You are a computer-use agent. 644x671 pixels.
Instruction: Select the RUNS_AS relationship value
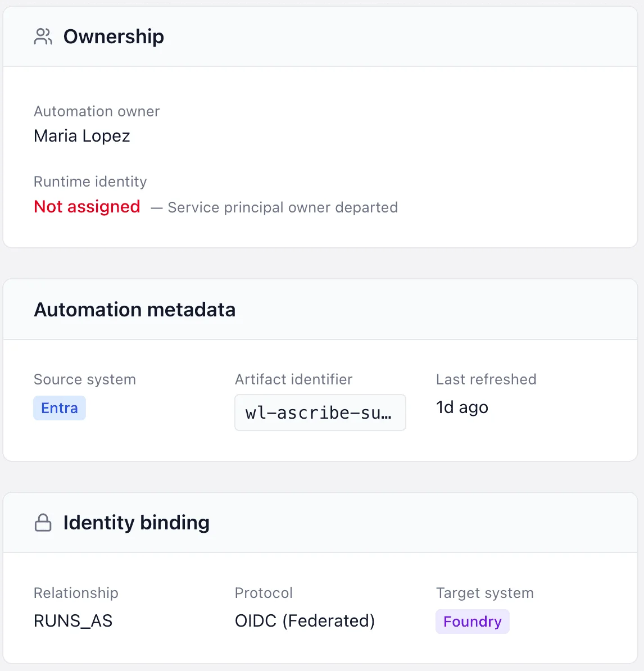click(73, 621)
